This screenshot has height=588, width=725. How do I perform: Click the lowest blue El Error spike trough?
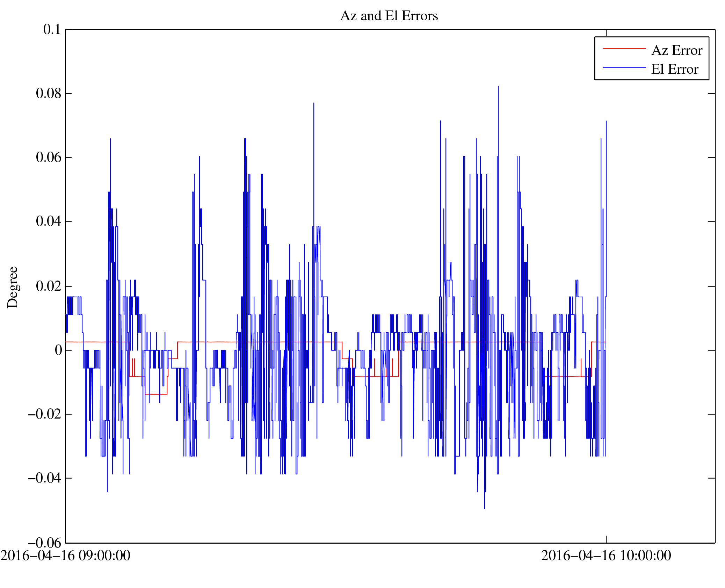484,508
